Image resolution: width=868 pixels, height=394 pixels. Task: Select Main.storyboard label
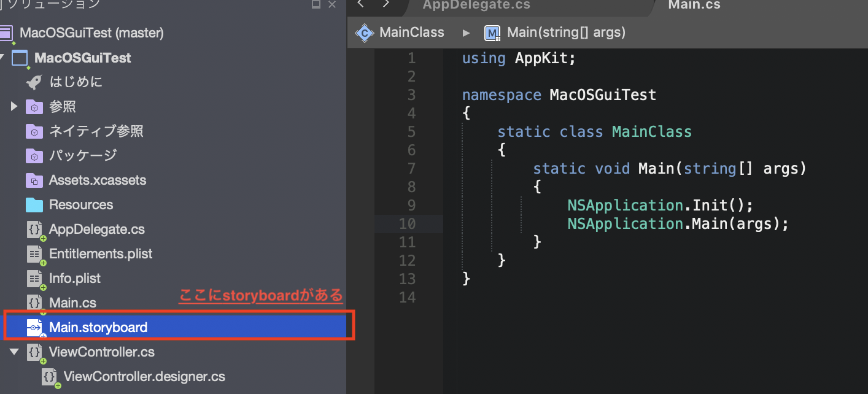(x=98, y=328)
